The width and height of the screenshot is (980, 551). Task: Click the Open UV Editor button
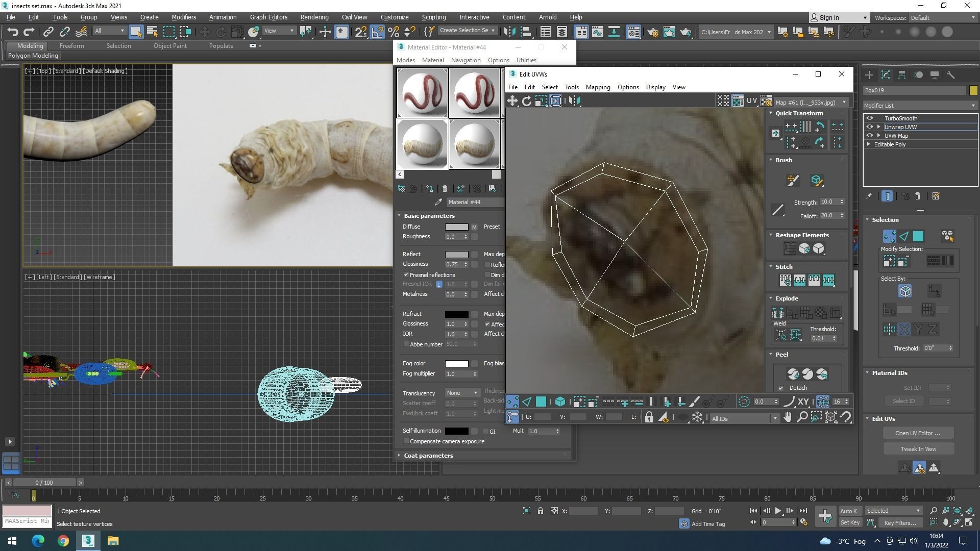(918, 433)
